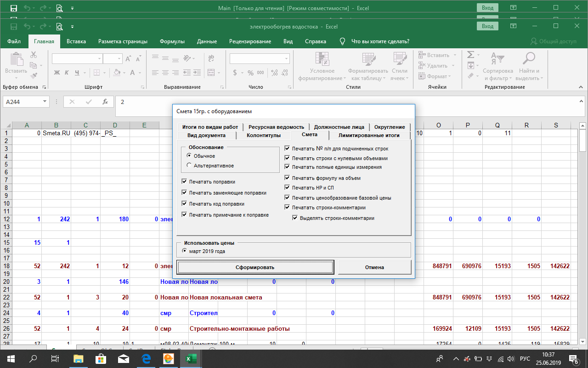
Task: Toggle Печатать № п/п для подчиненных строк
Action: coord(287,149)
